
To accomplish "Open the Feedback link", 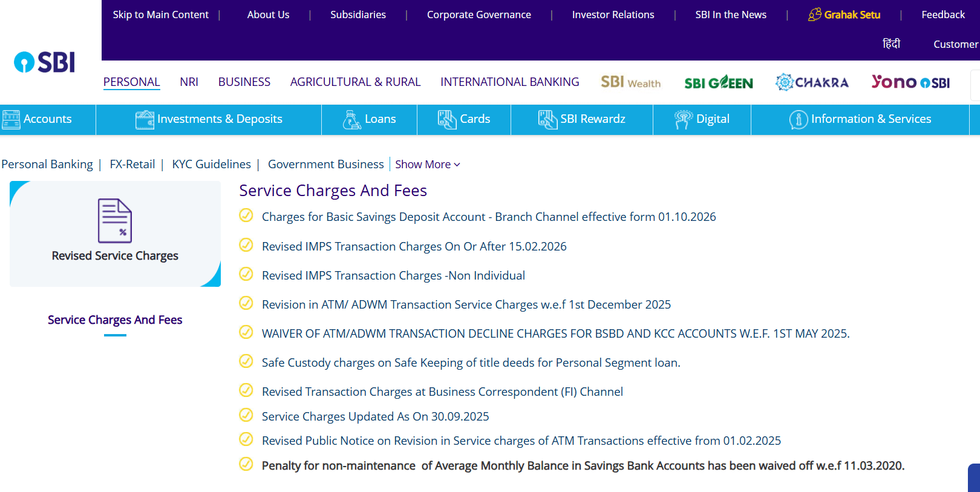I will tap(943, 15).
